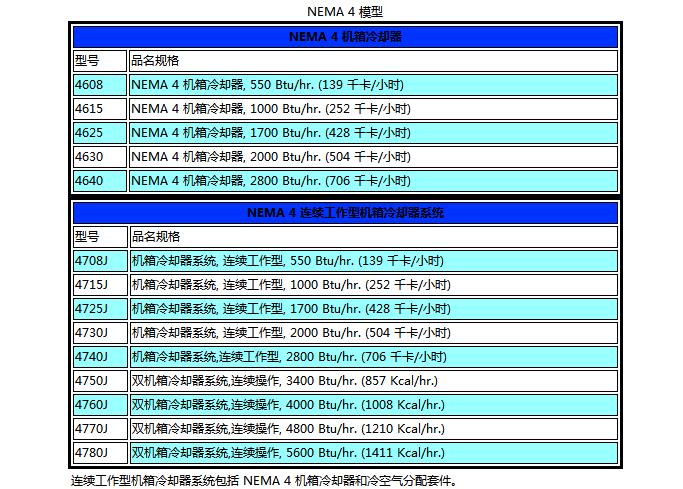Click the footnote starting '连续工作型机箱冷却器系统包括'
Image resolution: width=683 pixels, height=489 pixels.
pyautogui.click(x=264, y=481)
